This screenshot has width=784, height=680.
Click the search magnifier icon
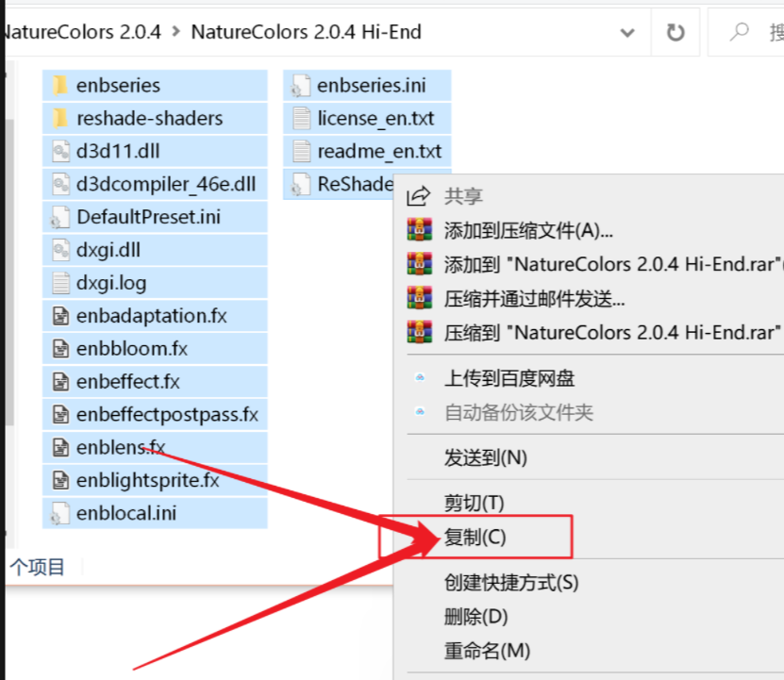click(739, 32)
